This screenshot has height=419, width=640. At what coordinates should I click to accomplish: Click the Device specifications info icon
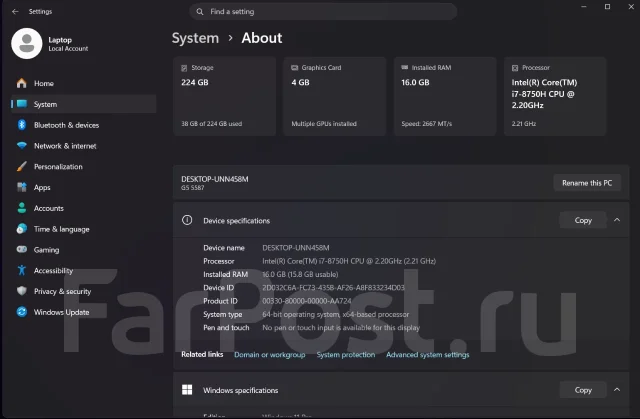click(x=187, y=220)
